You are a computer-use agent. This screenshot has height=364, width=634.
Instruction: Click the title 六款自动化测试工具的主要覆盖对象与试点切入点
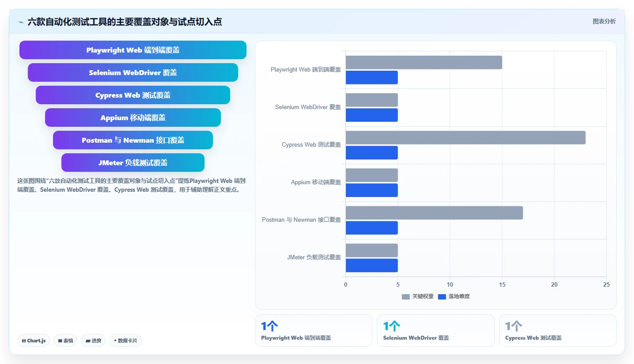coord(125,22)
